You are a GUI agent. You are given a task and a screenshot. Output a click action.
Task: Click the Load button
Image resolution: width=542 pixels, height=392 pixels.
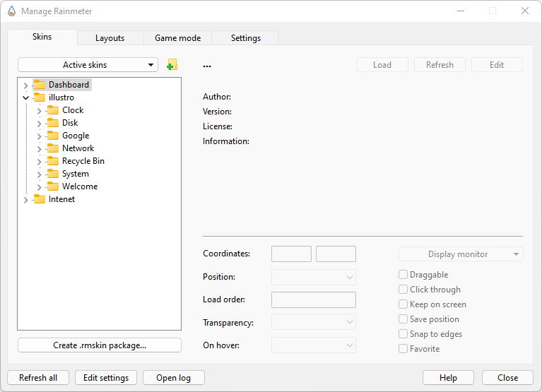point(382,64)
